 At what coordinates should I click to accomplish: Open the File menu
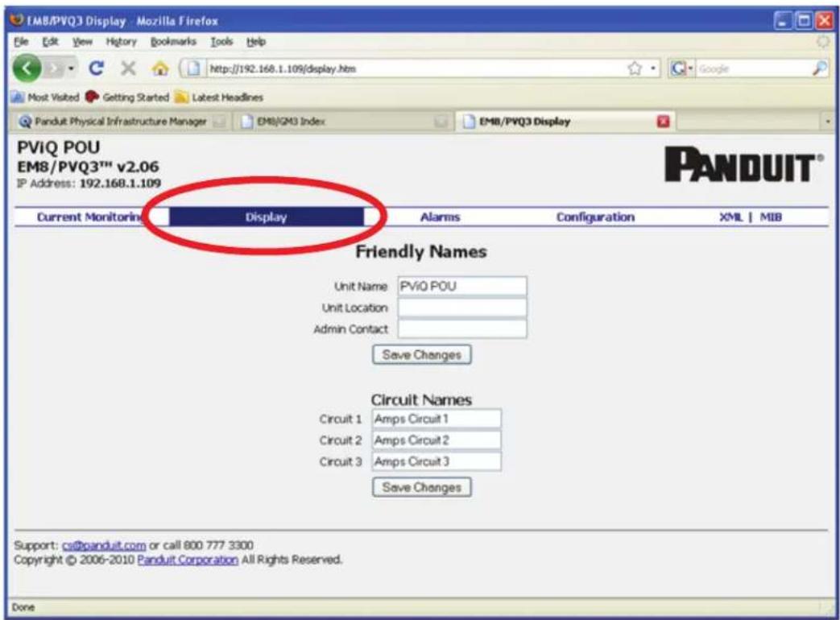[21, 41]
